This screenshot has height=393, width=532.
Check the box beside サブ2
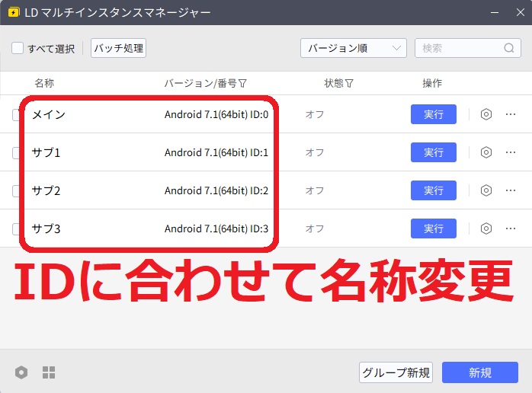[x=17, y=191]
